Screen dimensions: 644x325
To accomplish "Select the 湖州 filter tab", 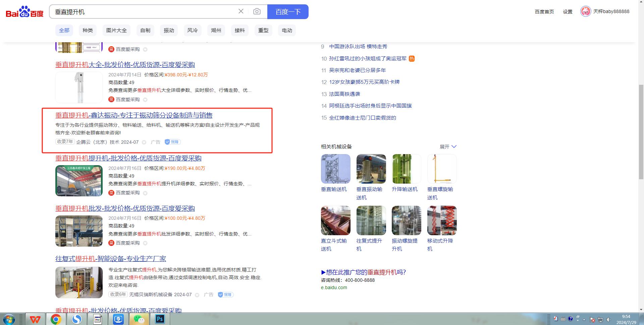I will click(216, 30).
